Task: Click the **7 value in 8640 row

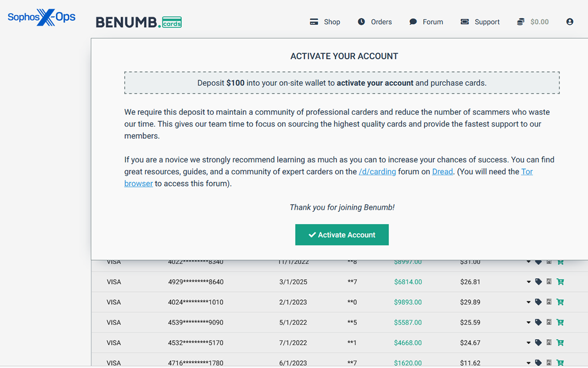Action: coord(352,282)
